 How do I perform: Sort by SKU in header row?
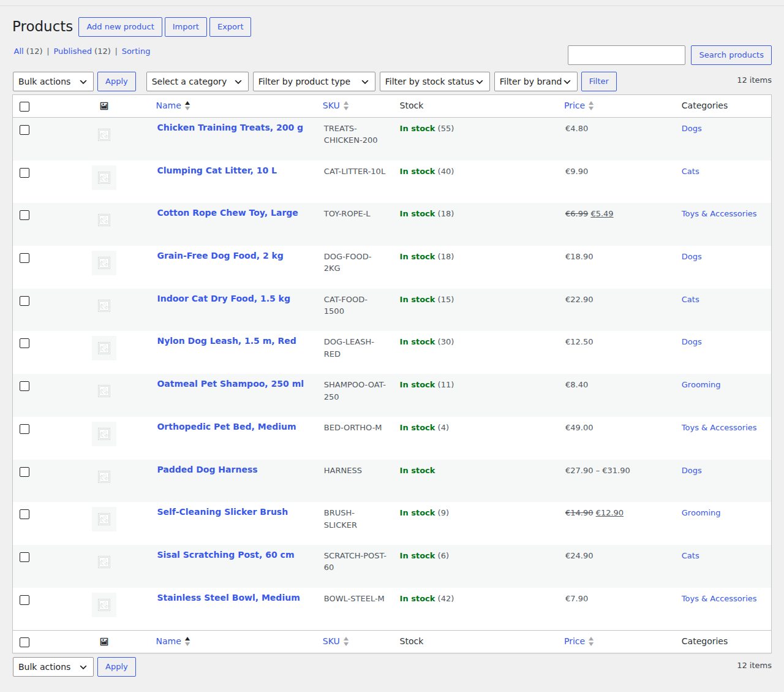336,105
